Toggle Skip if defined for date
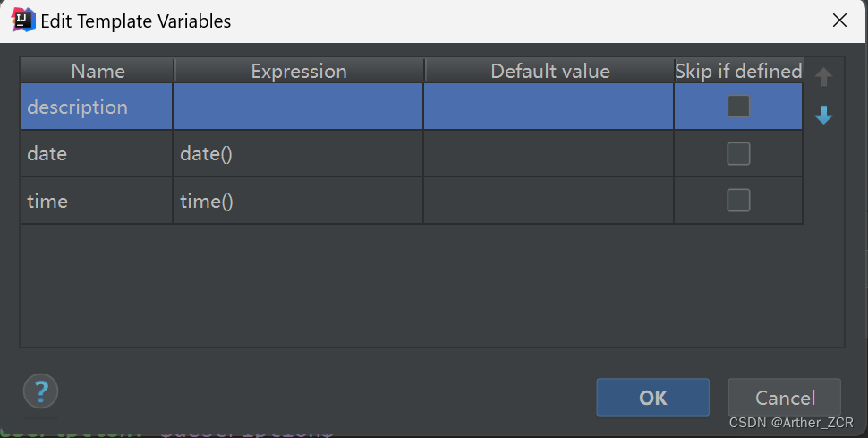Viewport: 868px width, 438px height. (738, 153)
